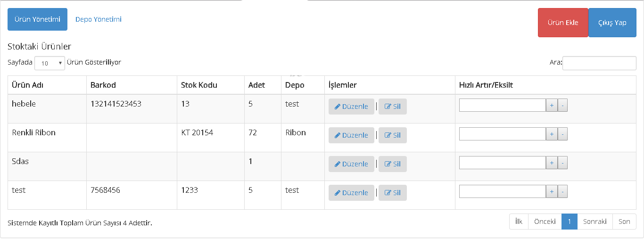
Task: Hit the Sil icon on Sdas row
Action: tap(388, 164)
